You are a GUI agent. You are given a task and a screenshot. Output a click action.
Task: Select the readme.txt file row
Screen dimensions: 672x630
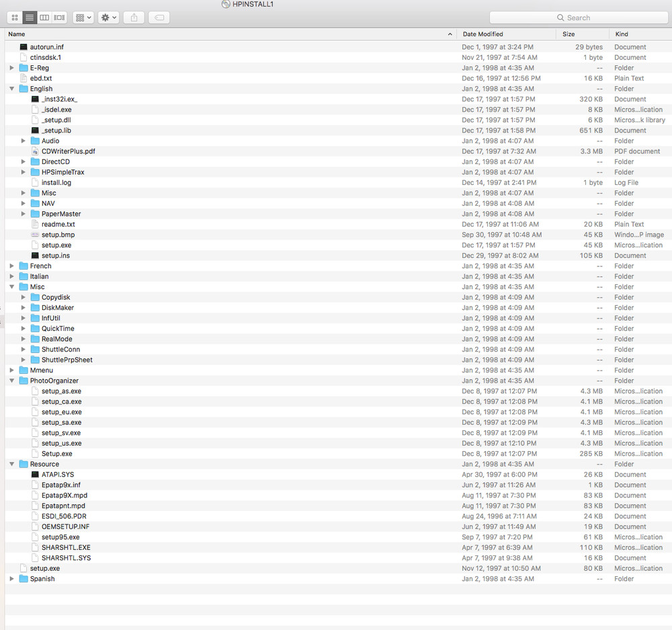click(x=58, y=225)
